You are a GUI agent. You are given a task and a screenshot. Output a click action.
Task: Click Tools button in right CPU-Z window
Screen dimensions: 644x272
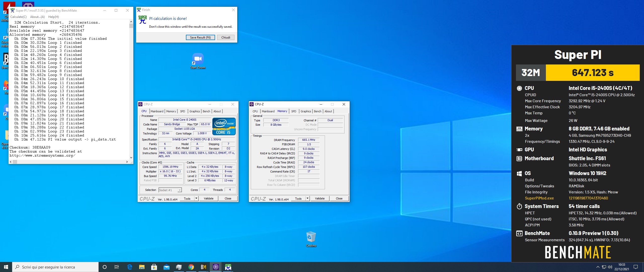[x=298, y=199]
